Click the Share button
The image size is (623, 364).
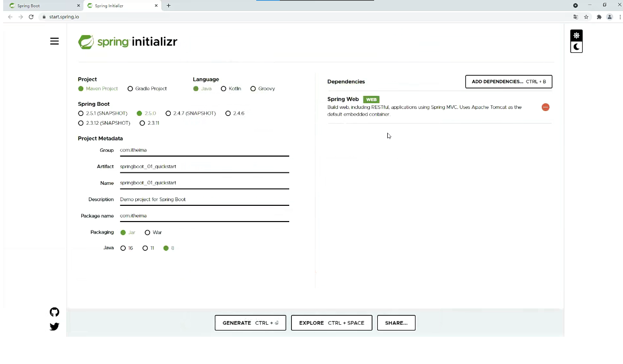(396, 323)
